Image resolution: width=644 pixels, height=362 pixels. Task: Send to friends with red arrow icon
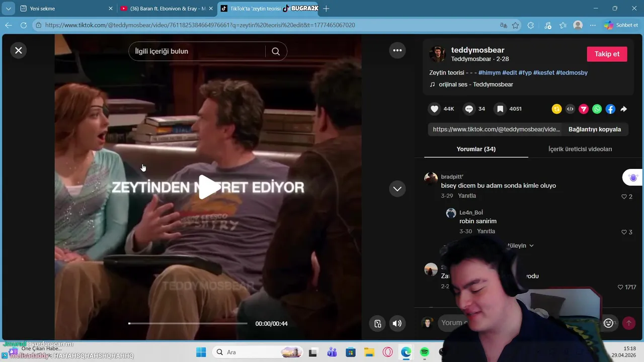tap(584, 109)
